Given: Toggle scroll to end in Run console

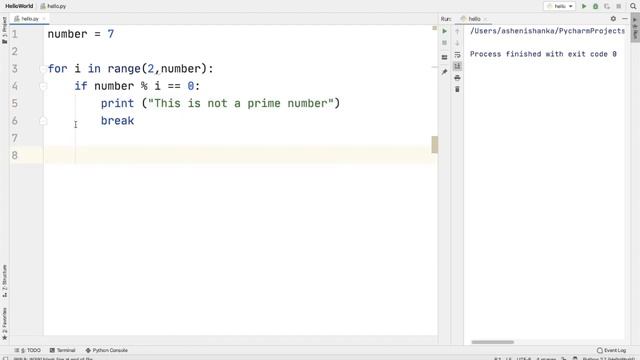Looking at the screenshot, I should [457, 66].
